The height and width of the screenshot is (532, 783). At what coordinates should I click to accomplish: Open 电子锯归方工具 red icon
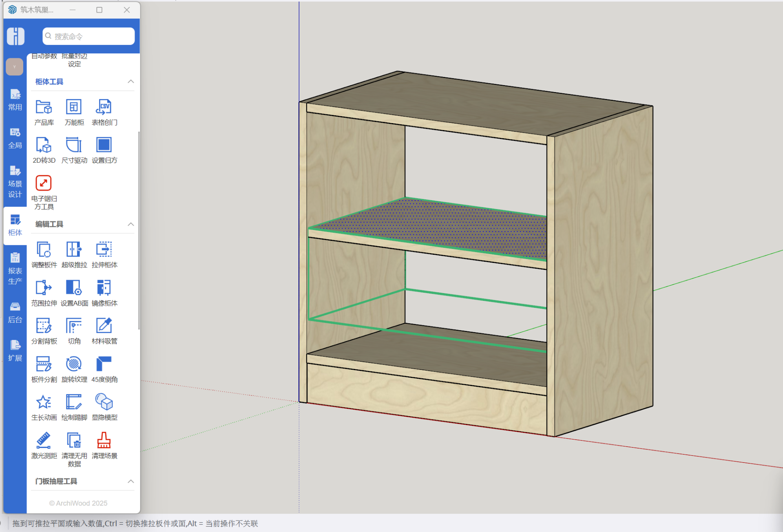click(x=44, y=183)
